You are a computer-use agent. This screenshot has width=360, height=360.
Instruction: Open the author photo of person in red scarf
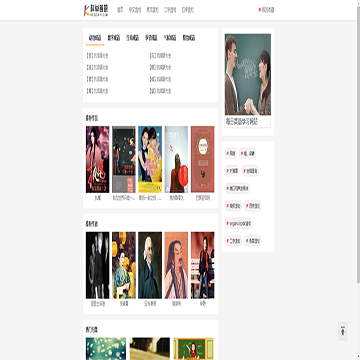203,265
